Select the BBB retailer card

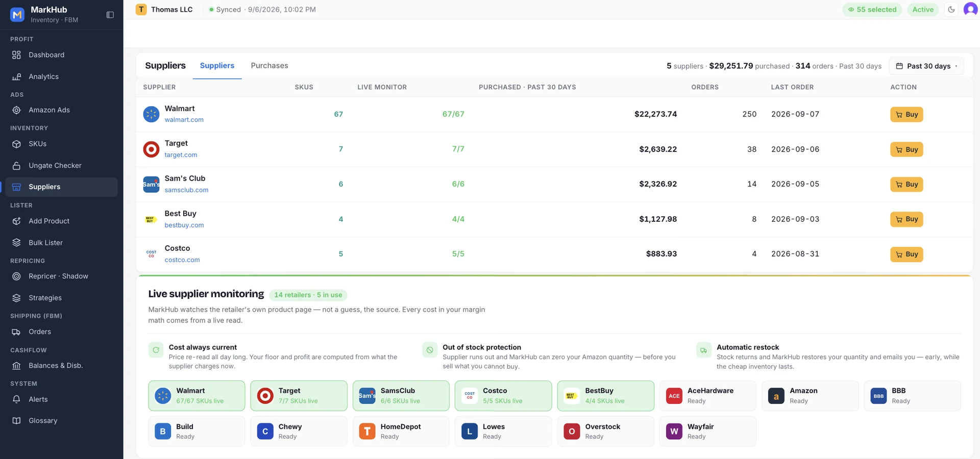tap(912, 396)
